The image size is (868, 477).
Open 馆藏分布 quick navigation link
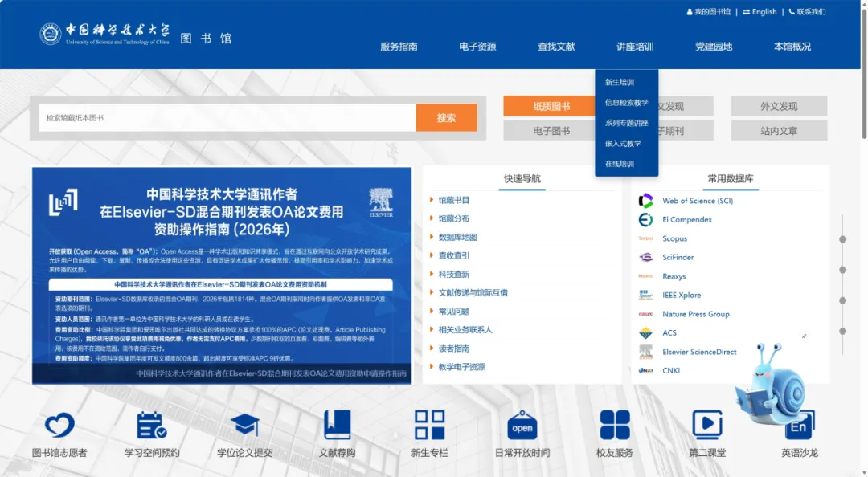coord(454,218)
